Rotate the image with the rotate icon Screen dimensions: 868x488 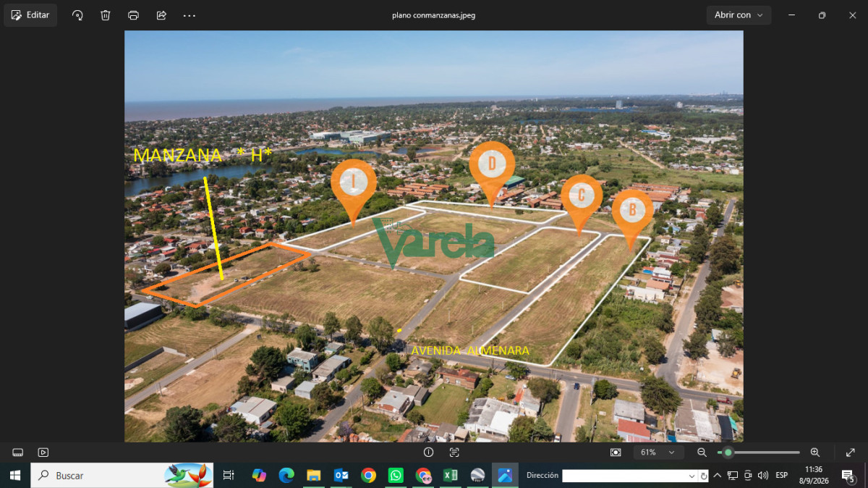[77, 15]
